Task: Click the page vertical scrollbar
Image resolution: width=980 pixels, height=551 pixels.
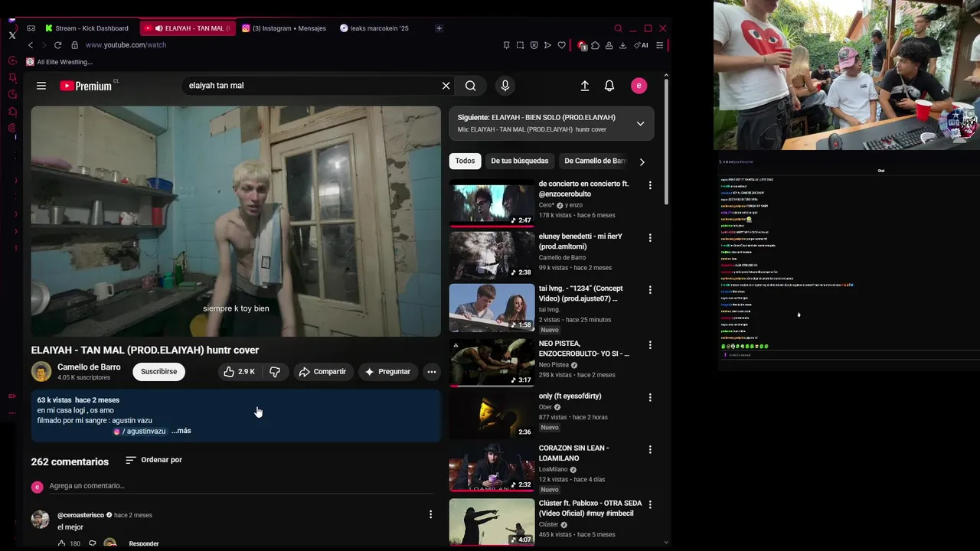Action: click(666, 142)
